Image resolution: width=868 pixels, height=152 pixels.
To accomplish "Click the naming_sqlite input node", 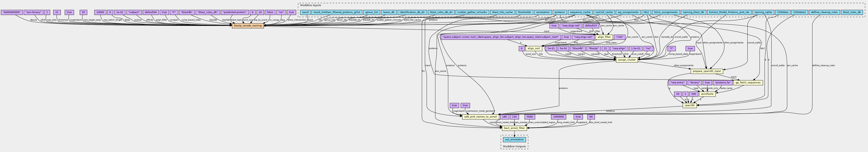I will coord(763,12).
